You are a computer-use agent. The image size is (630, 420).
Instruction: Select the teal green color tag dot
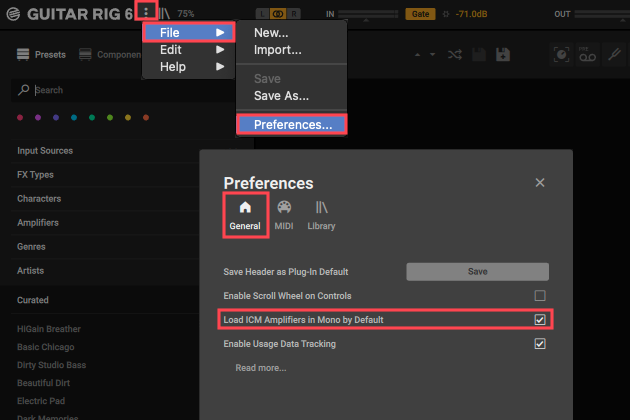point(92,117)
